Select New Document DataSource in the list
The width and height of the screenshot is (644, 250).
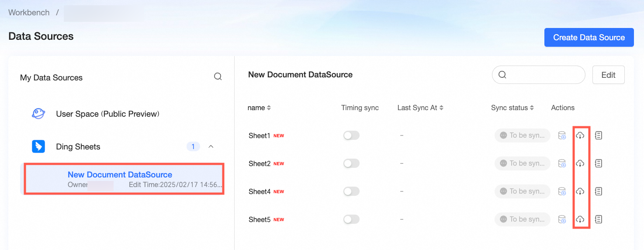[124, 179]
